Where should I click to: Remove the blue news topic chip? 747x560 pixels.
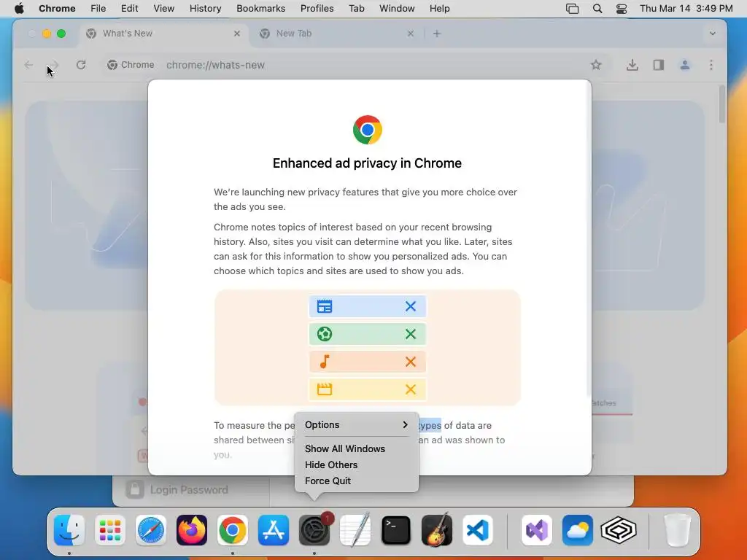tap(410, 306)
